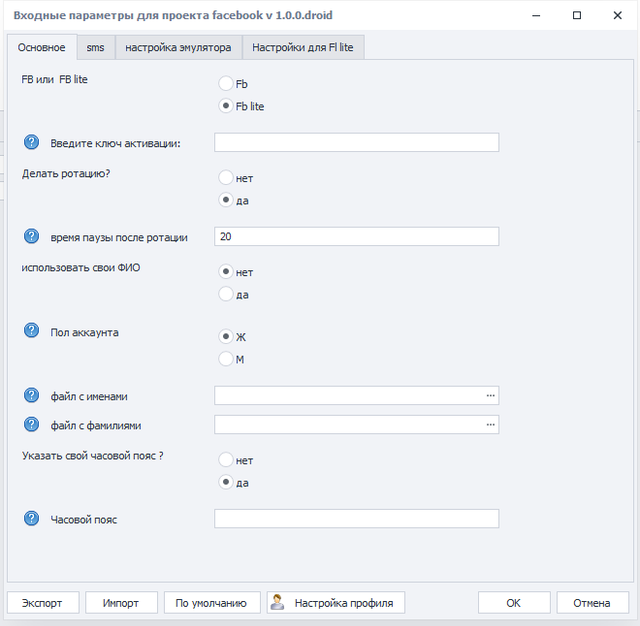Image resolution: width=640 pixels, height=626 pixels.
Task: Click help icon beside Часовой пояс
Action: tap(31, 518)
